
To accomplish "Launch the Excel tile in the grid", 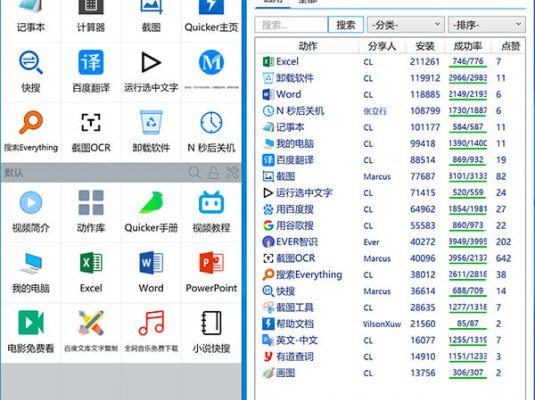I will pos(91,272).
